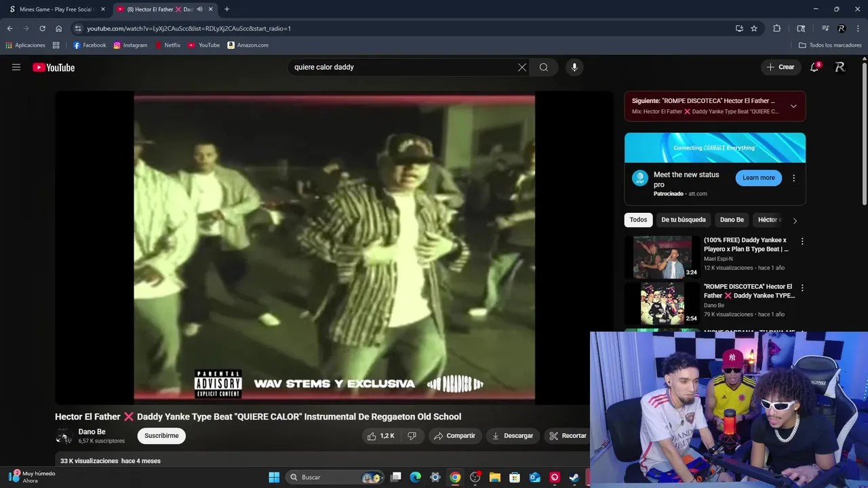Install app icon in address bar
868x488 pixels.
[x=739, y=28]
